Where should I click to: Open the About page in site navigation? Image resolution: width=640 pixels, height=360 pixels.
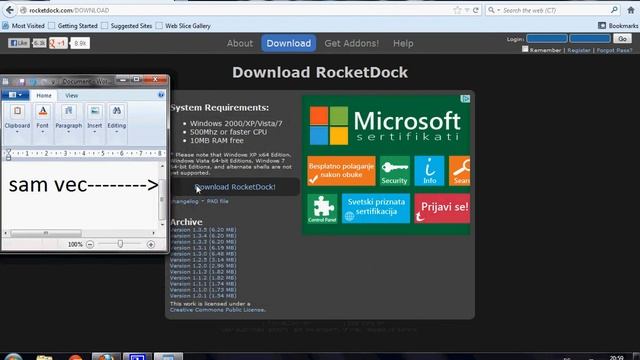[240, 43]
